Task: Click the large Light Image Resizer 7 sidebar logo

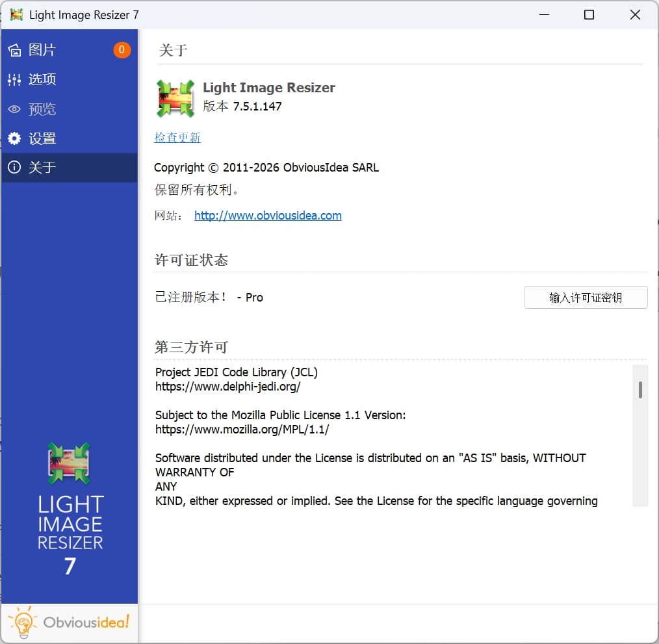Action: (69, 507)
